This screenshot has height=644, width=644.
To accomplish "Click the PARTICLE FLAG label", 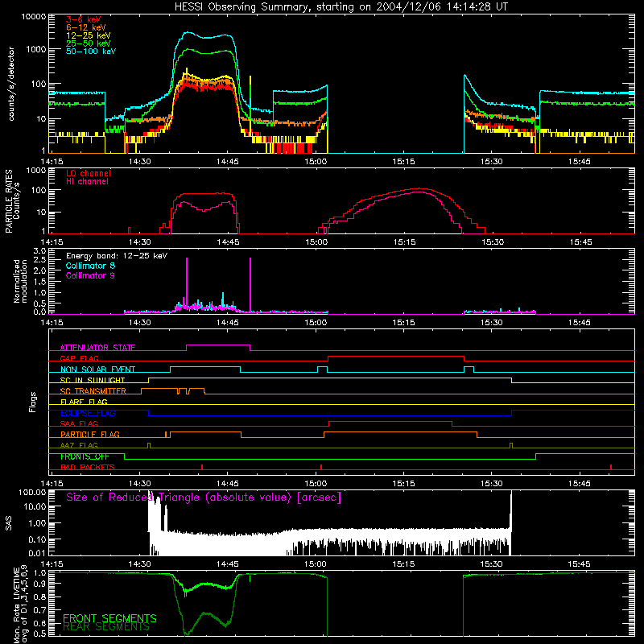I will (90, 435).
